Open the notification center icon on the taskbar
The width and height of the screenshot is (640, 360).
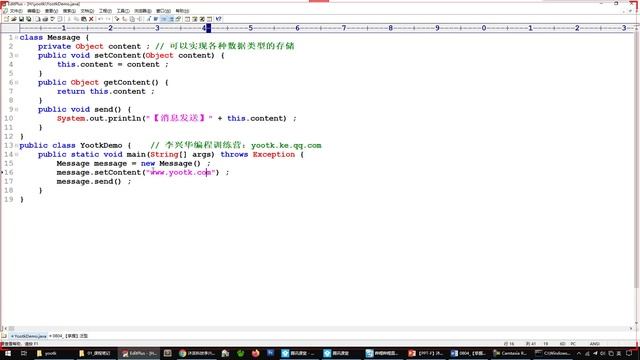pos(629,353)
